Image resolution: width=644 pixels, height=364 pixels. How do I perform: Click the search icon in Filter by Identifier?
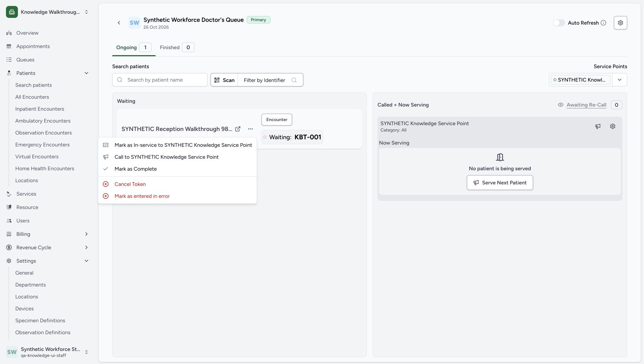[x=294, y=80]
